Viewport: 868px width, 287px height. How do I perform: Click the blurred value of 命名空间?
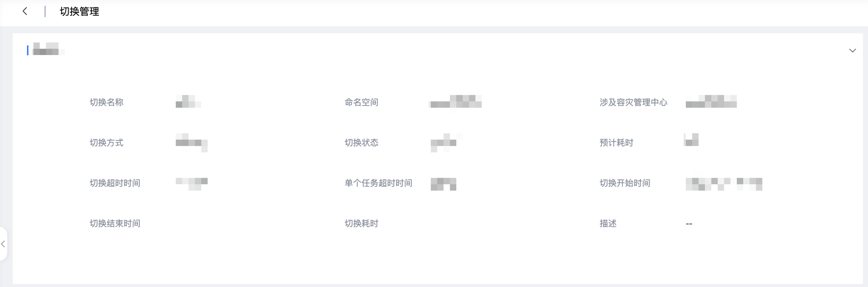click(x=456, y=101)
